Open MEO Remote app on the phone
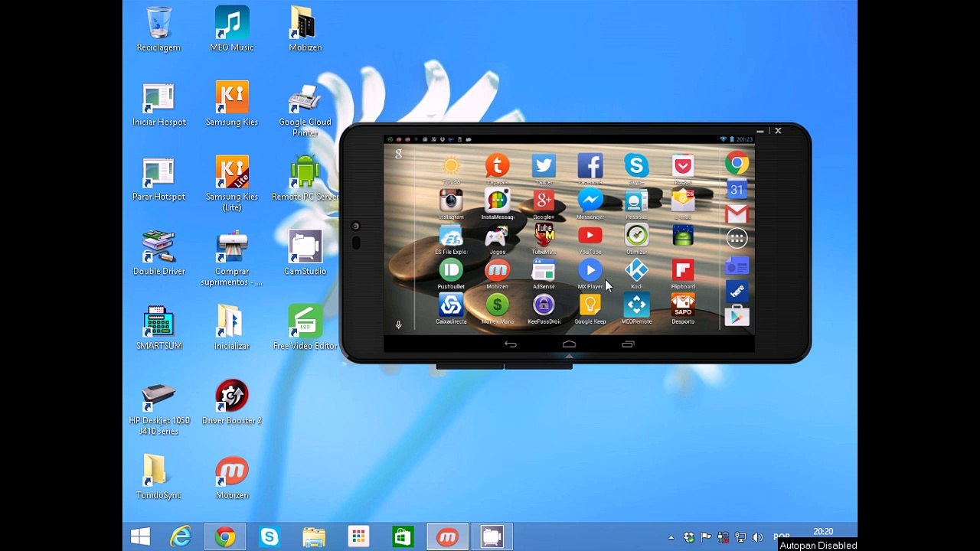The height and width of the screenshot is (551, 980). (636, 305)
